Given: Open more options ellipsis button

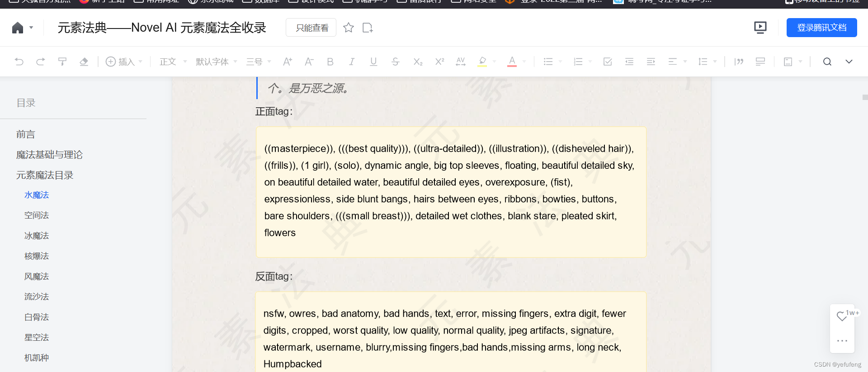Looking at the screenshot, I should pyautogui.click(x=842, y=340).
